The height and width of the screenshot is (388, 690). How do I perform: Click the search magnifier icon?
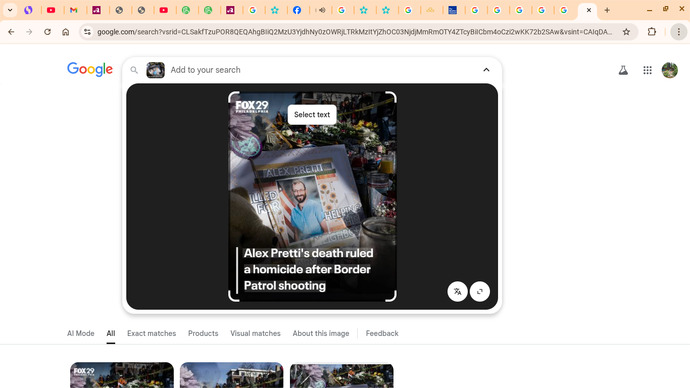pos(134,70)
